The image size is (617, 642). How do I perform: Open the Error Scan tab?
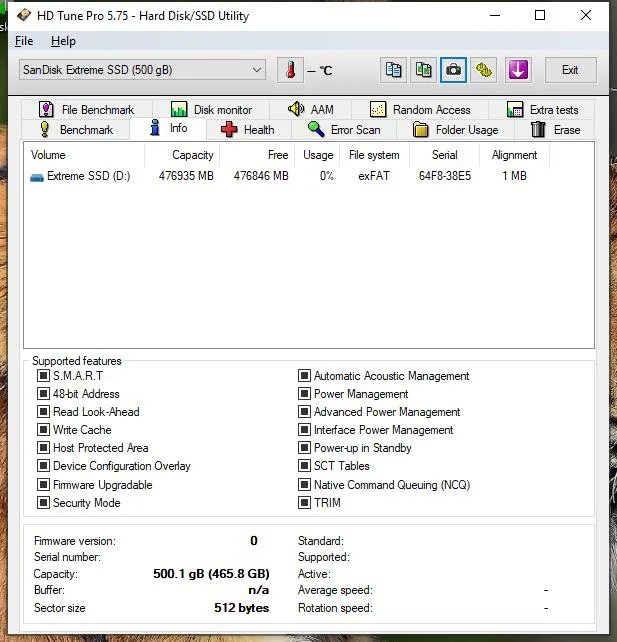tap(344, 130)
